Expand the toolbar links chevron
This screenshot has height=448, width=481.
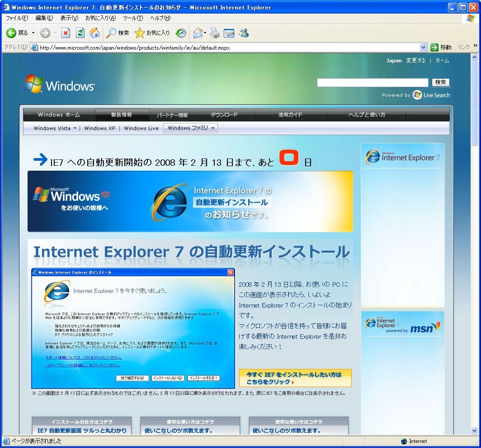pyautogui.click(x=475, y=46)
